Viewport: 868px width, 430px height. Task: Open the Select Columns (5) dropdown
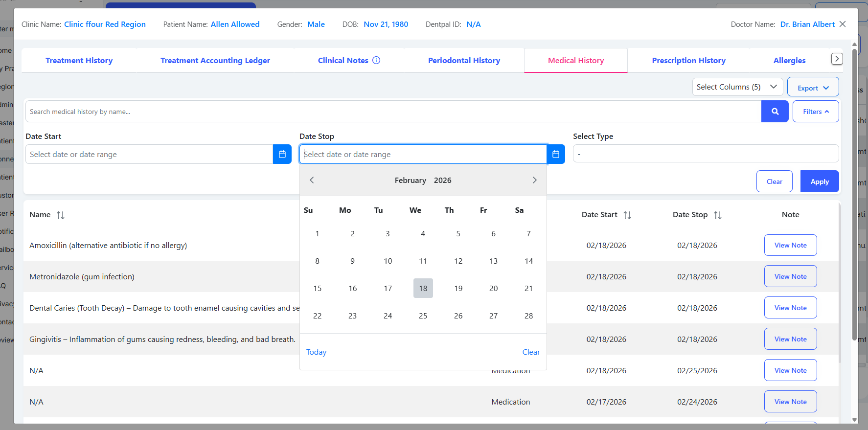737,87
